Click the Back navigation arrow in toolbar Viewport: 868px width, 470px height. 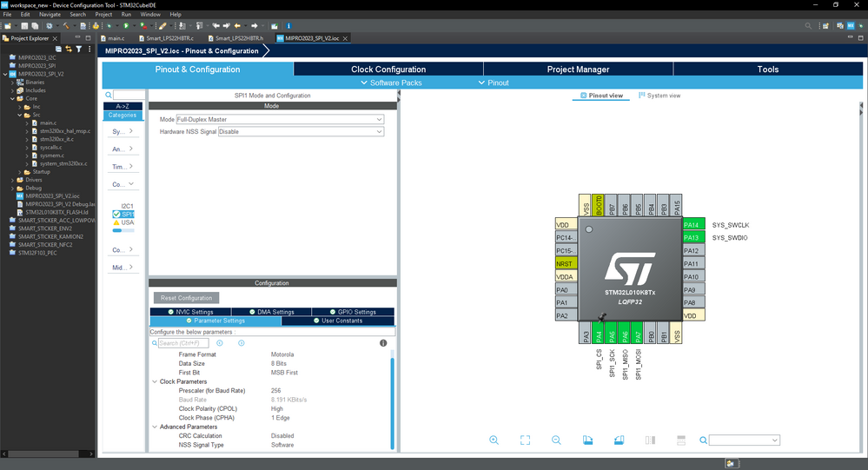click(237, 25)
